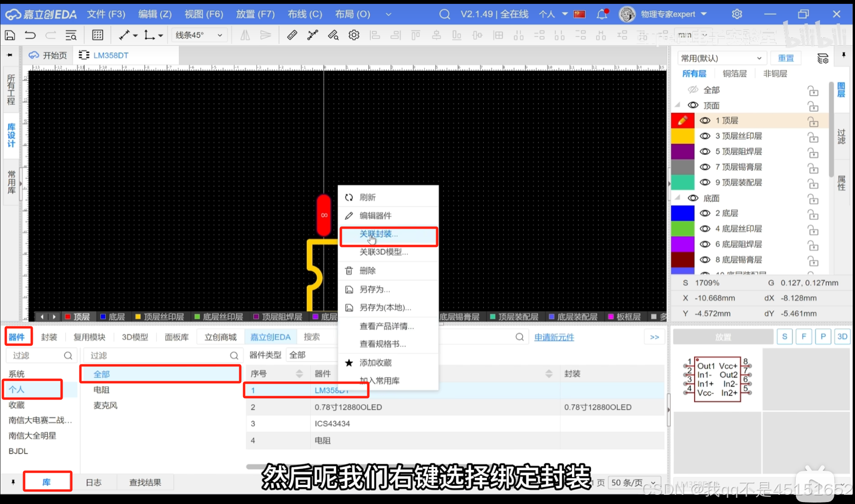
Task: Hide the 9 顶层装配层 layer
Action: pos(705,182)
